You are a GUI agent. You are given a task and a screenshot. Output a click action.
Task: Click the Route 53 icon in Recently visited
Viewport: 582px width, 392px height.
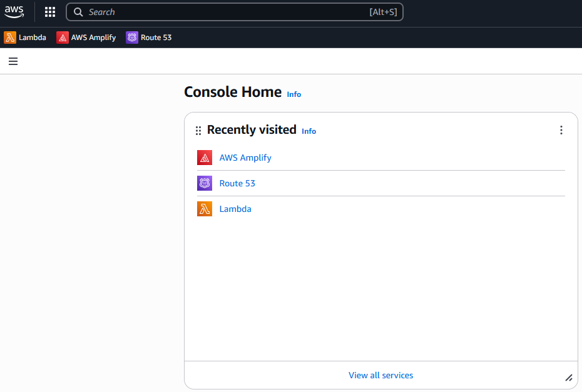tap(205, 183)
